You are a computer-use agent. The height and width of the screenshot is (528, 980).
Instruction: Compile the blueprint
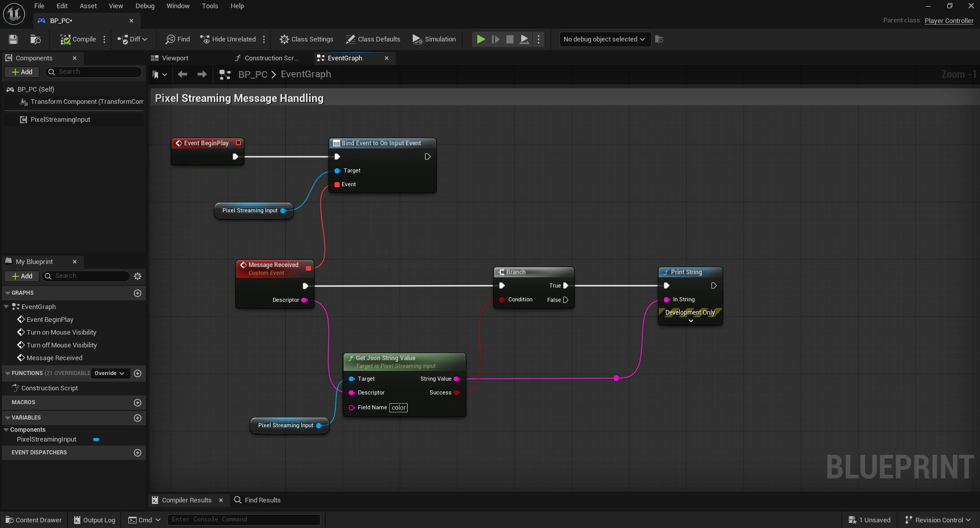click(78, 39)
